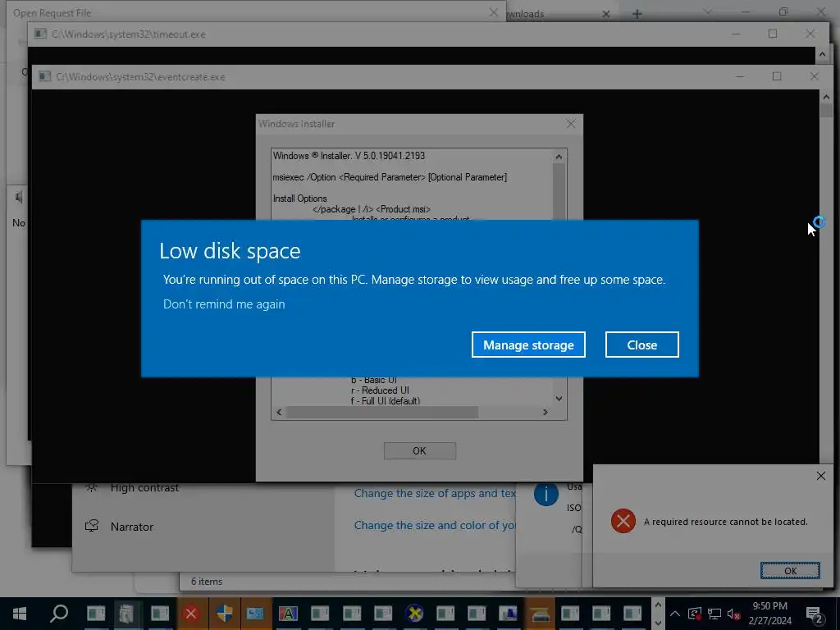Click the scroll-up arrow in timeout.exe console
The height and width of the screenshot is (630, 840).
(822, 54)
